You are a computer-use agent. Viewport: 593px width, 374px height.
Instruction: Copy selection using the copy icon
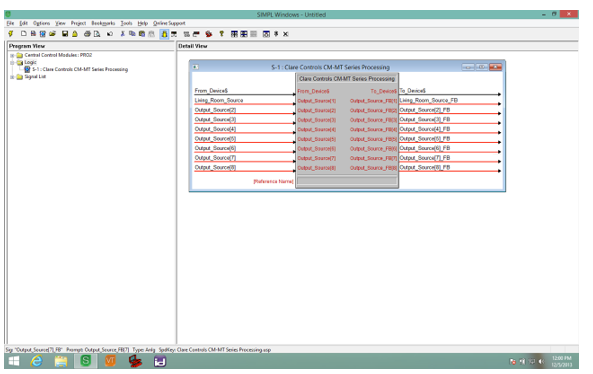coord(132,34)
